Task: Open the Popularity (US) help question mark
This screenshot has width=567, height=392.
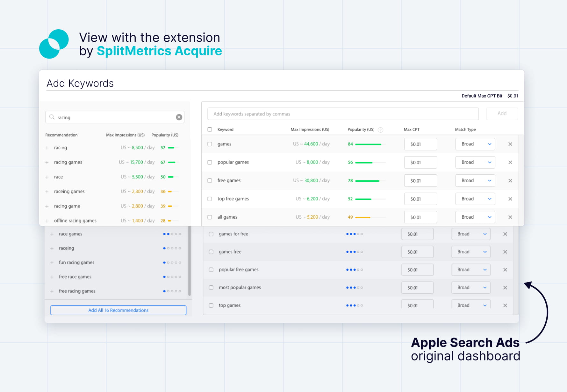Action: [380, 129]
